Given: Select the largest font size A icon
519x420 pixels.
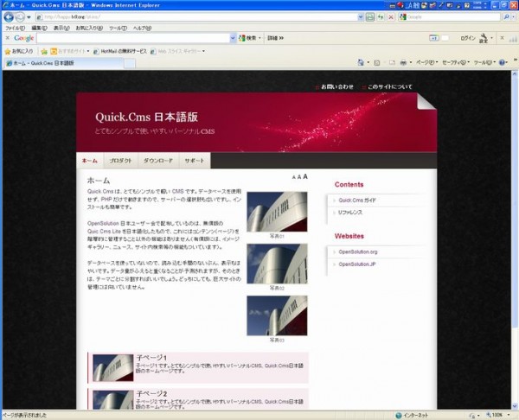Looking at the screenshot, I should pyautogui.click(x=305, y=176).
